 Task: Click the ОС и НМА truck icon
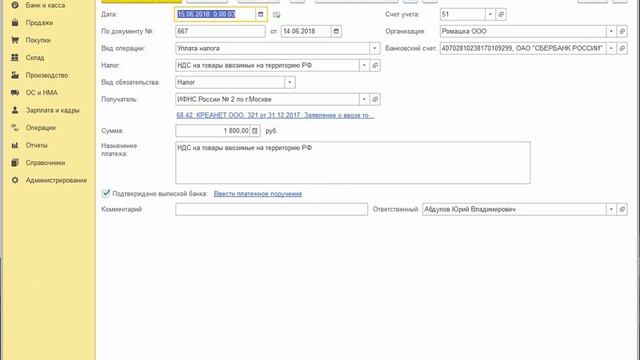tap(15, 93)
